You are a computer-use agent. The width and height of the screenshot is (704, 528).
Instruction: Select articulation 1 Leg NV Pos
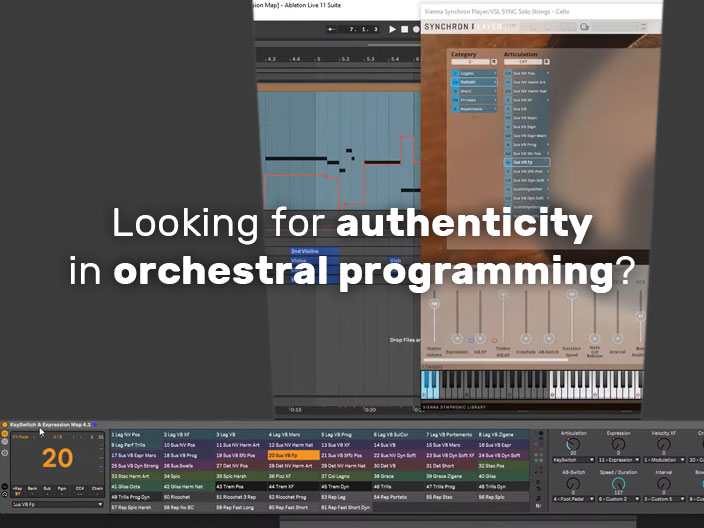coord(136,435)
